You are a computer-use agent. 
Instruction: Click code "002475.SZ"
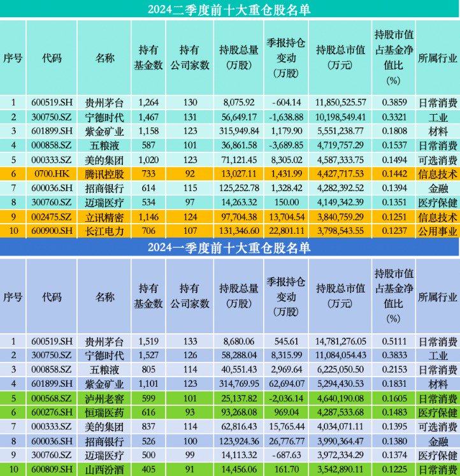click(x=52, y=217)
